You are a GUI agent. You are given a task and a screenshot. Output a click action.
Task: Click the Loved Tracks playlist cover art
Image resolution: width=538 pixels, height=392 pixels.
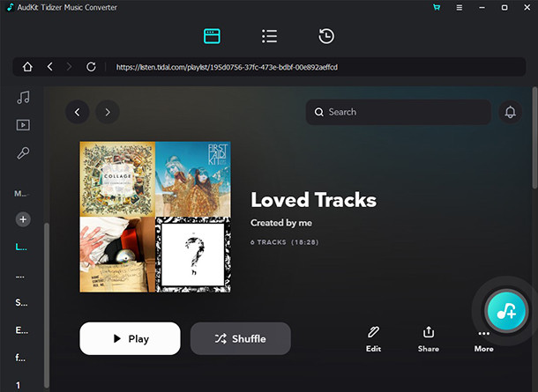(x=155, y=217)
